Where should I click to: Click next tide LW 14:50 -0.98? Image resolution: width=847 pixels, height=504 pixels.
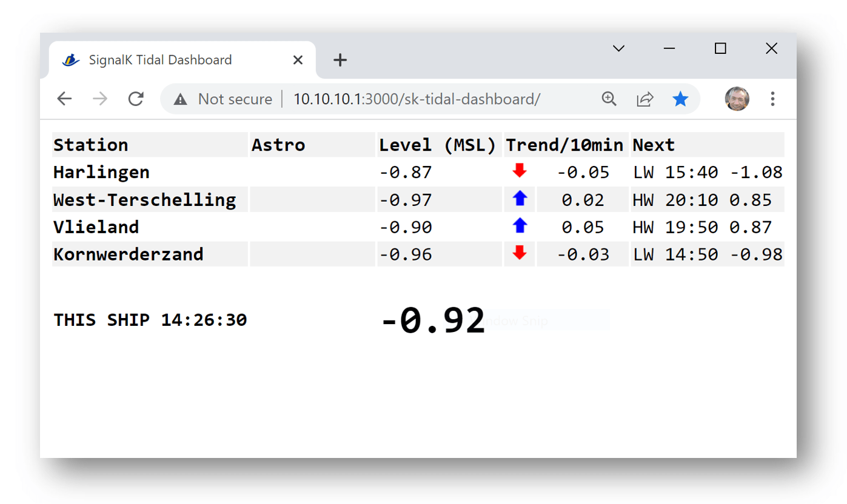(708, 254)
